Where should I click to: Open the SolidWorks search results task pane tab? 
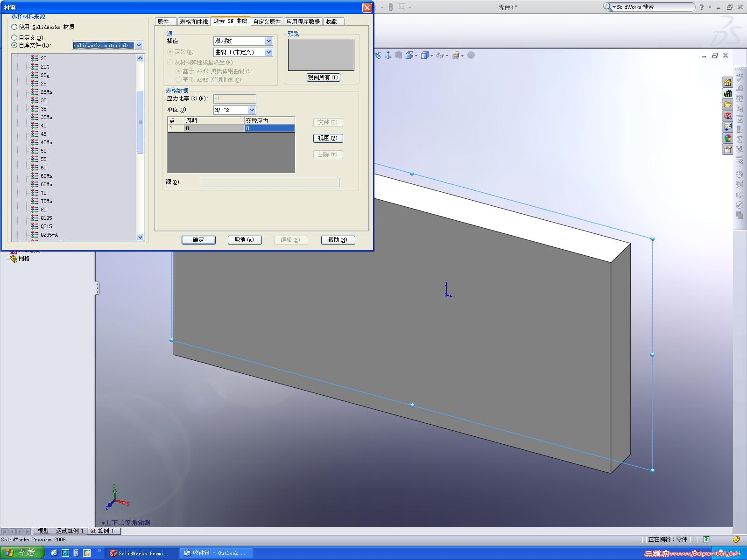click(x=727, y=116)
